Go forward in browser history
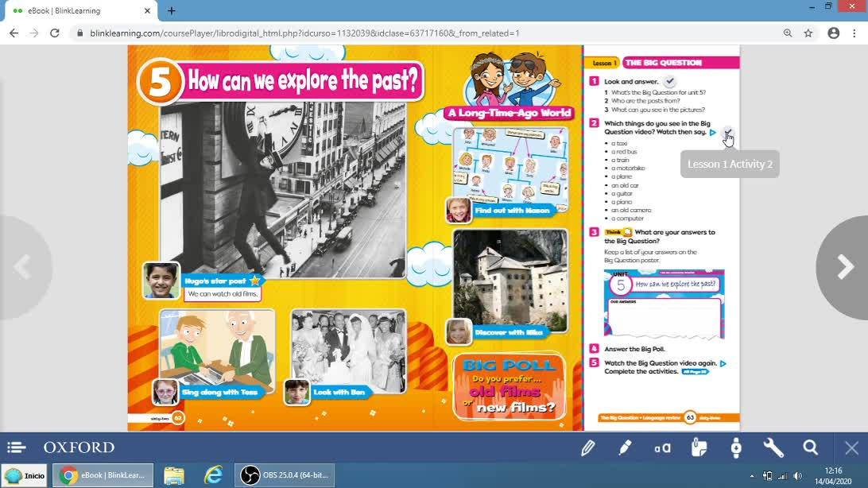The width and height of the screenshot is (868, 488). [33, 33]
